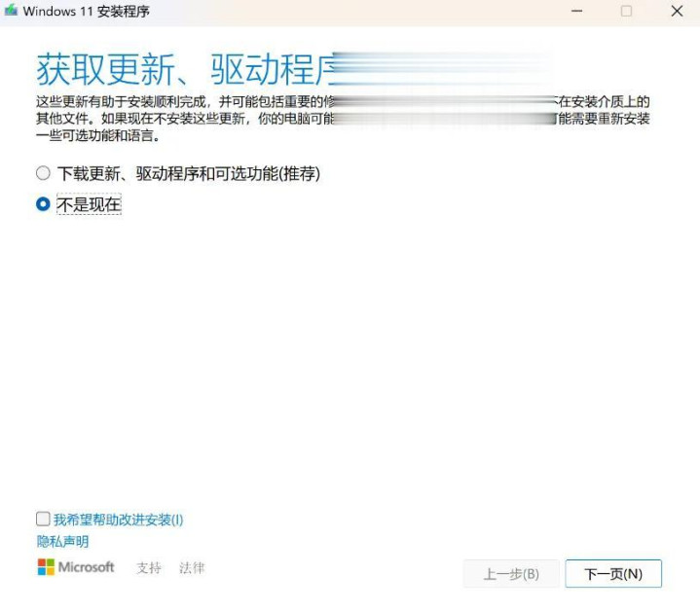700x611 pixels.
Task: Select the 不是现在 radio button
Action: [x=43, y=204]
